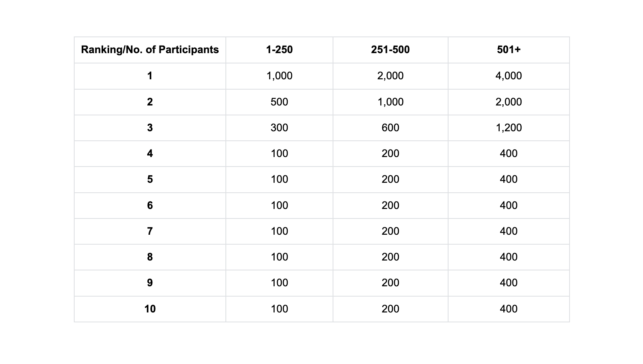The width and height of the screenshot is (643, 364).
Task: Select the 100 cell in rank 5 row
Action: coord(279,180)
